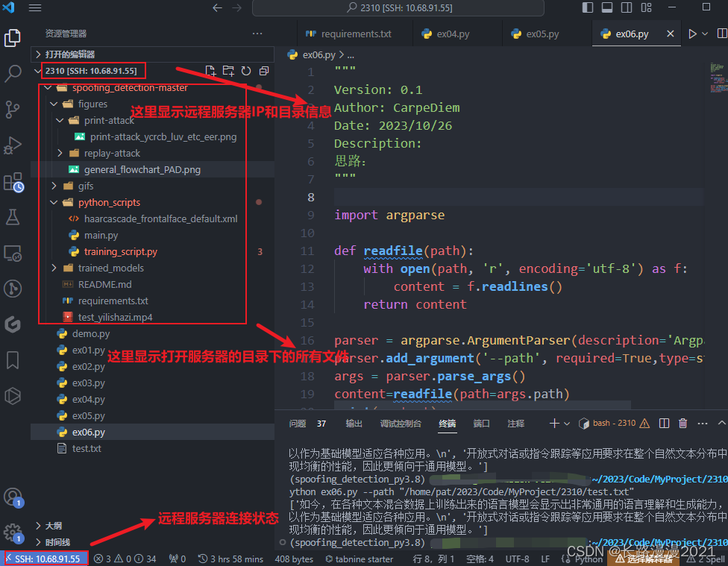Viewport: 728px width, 566px height.
Task: Open the Search view in the activity bar
Action: point(13,73)
